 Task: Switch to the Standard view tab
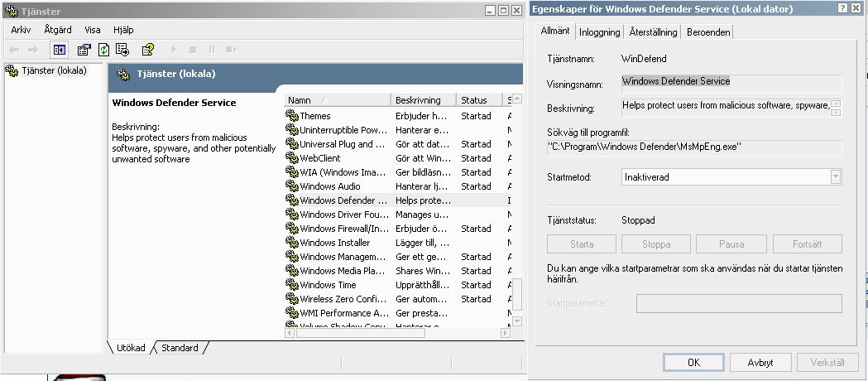pos(180,348)
